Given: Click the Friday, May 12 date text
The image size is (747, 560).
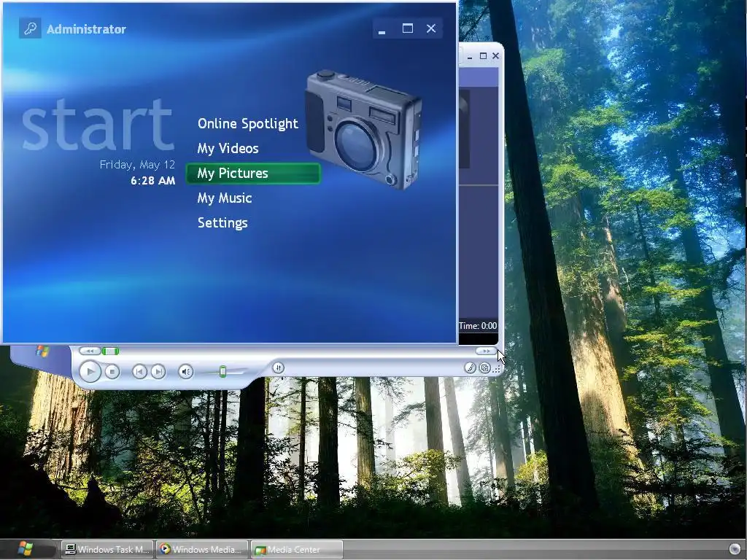Looking at the screenshot, I should (x=137, y=165).
